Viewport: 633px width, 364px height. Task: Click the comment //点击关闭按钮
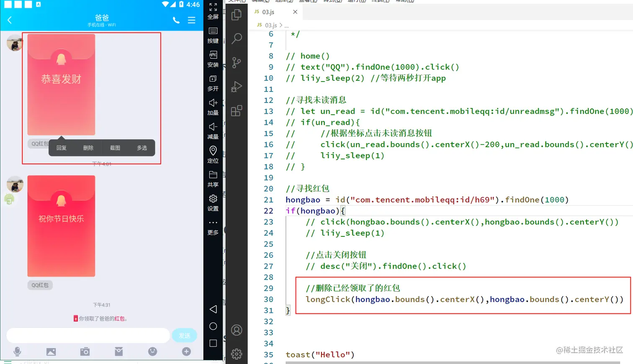[x=336, y=255]
